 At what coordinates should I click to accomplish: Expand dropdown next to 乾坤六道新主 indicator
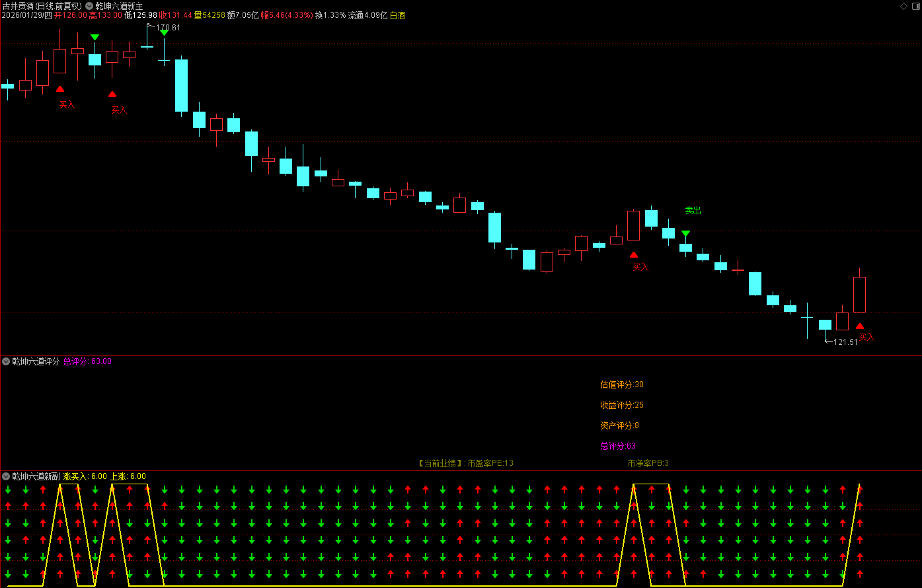(x=89, y=5)
